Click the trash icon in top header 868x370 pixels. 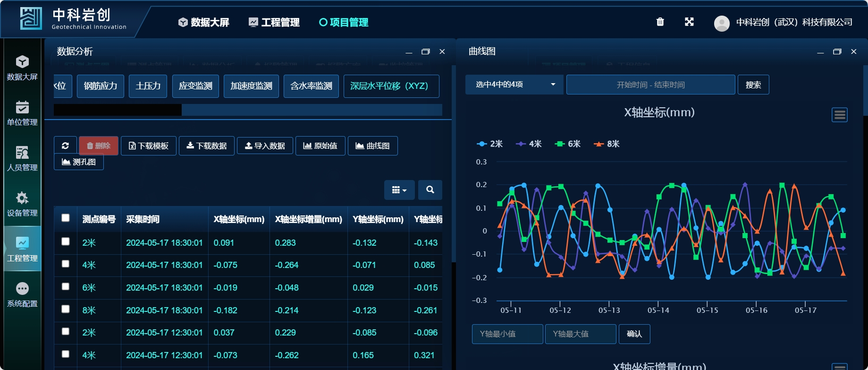660,22
